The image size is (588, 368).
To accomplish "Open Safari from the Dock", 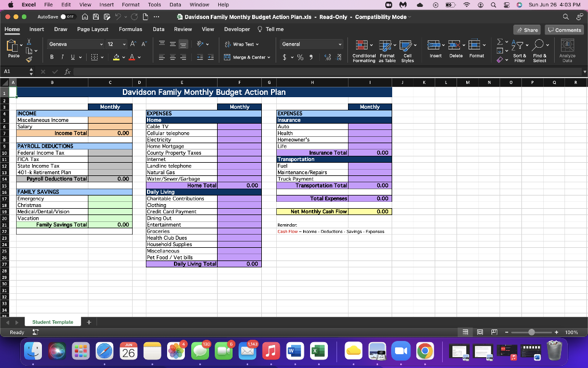I will click(x=105, y=351).
